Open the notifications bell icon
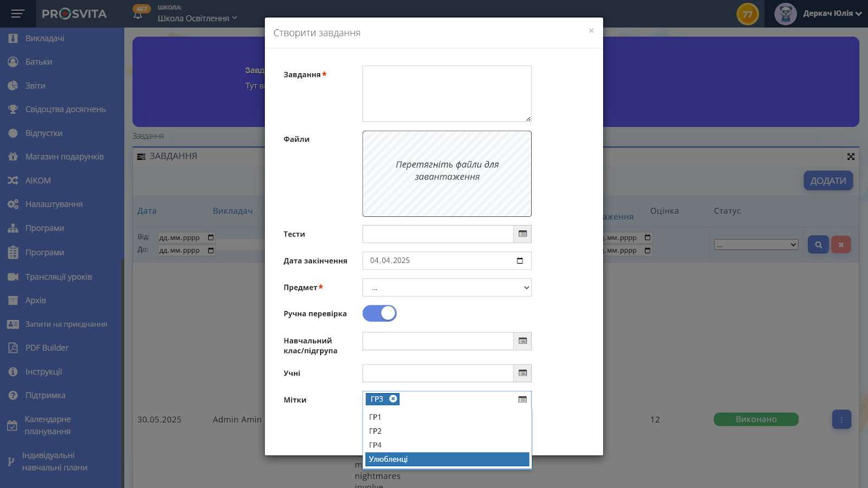Viewport: 868px width, 488px height. point(138,15)
